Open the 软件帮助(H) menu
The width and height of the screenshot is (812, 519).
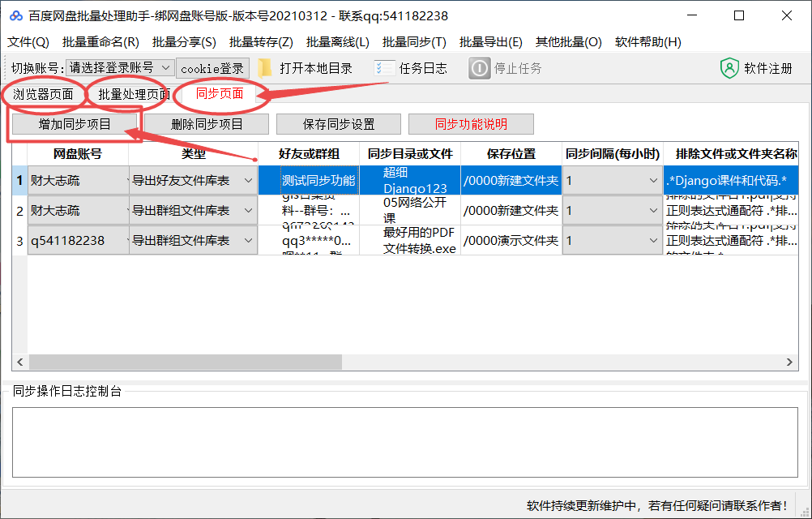click(643, 41)
